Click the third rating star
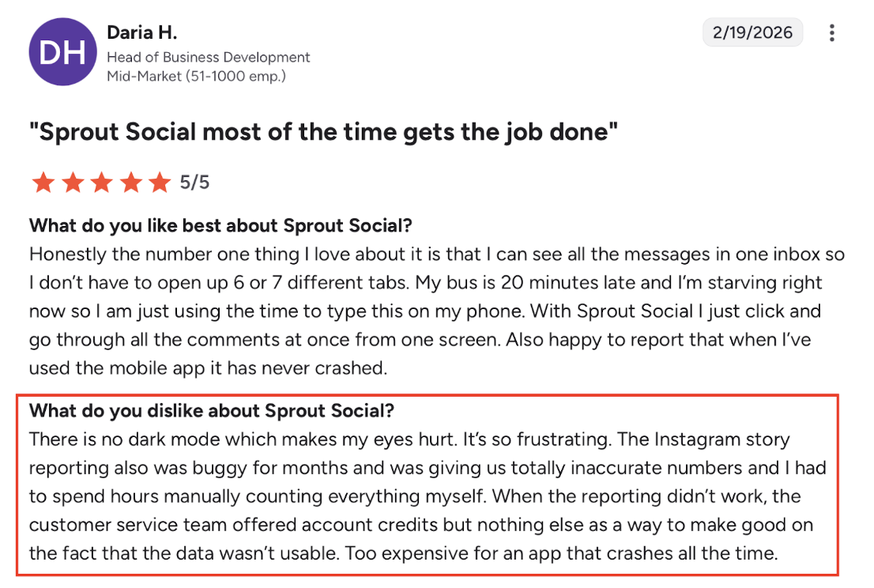Image resolution: width=874 pixels, height=588 pixels. 102,183
